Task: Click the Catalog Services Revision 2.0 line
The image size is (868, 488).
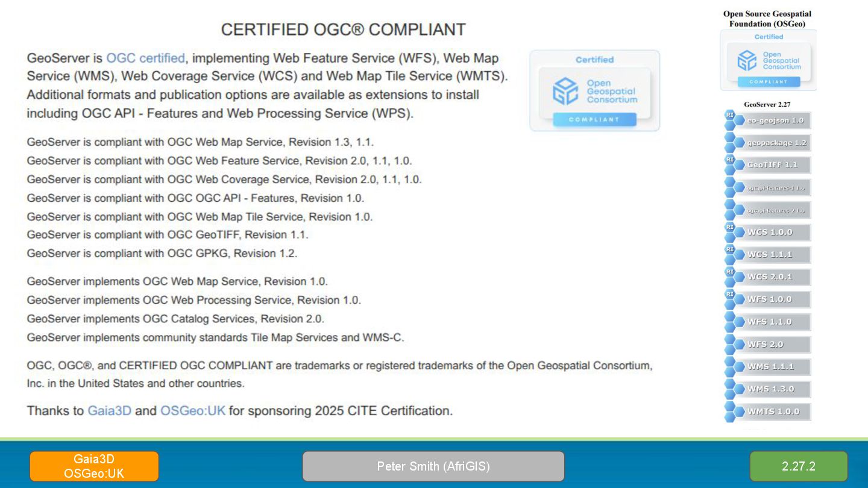Action: tap(175, 319)
